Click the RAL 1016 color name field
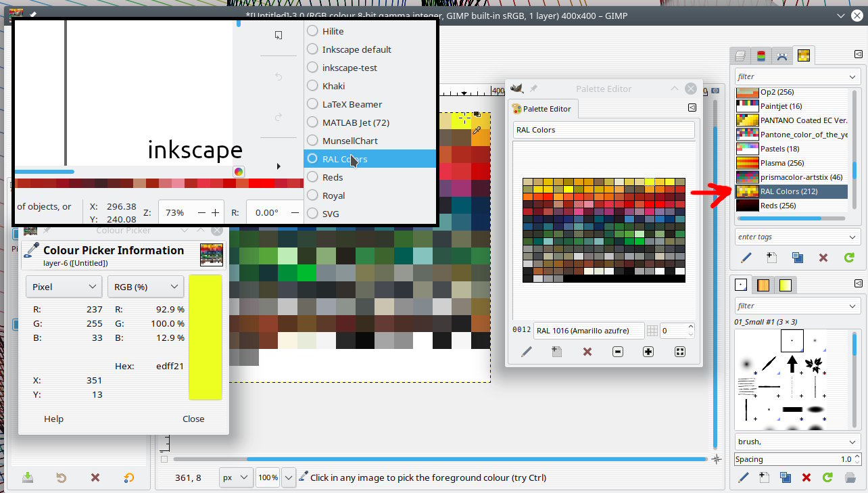 click(x=587, y=331)
